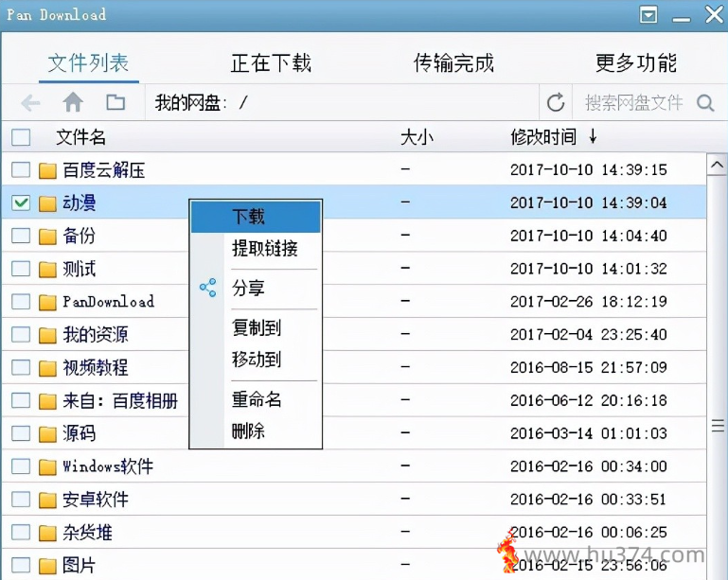The height and width of the screenshot is (580, 728).
Task: Click folder icon of 我的资源
Action: pyautogui.click(x=47, y=335)
